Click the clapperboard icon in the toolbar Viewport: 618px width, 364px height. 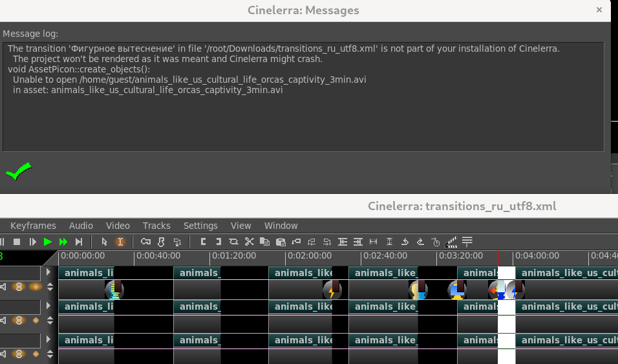452,242
